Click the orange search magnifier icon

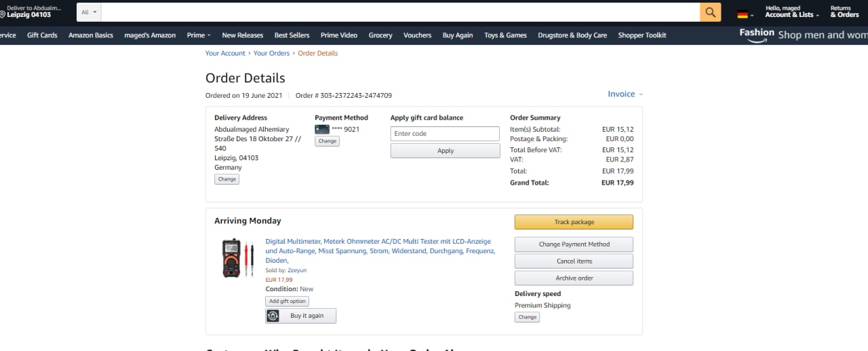pyautogui.click(x=710, y=12)
